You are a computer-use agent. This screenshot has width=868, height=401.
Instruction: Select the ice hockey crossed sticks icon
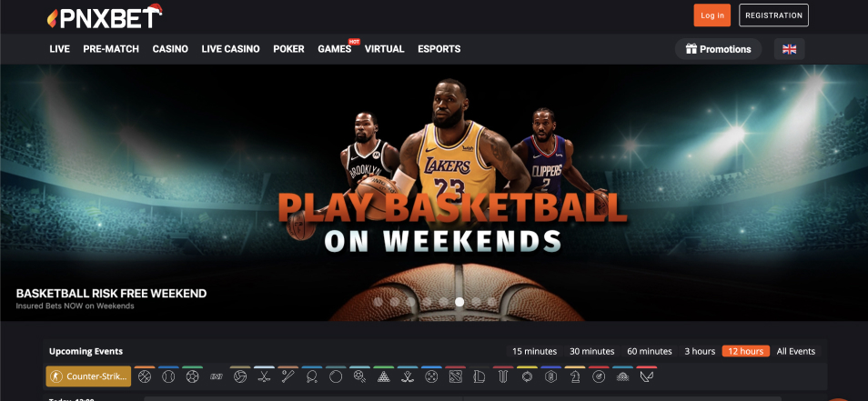[x=264, y=376]
